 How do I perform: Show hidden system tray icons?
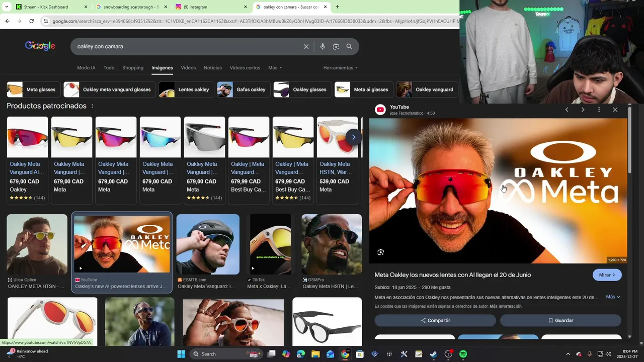pos(568,354)
